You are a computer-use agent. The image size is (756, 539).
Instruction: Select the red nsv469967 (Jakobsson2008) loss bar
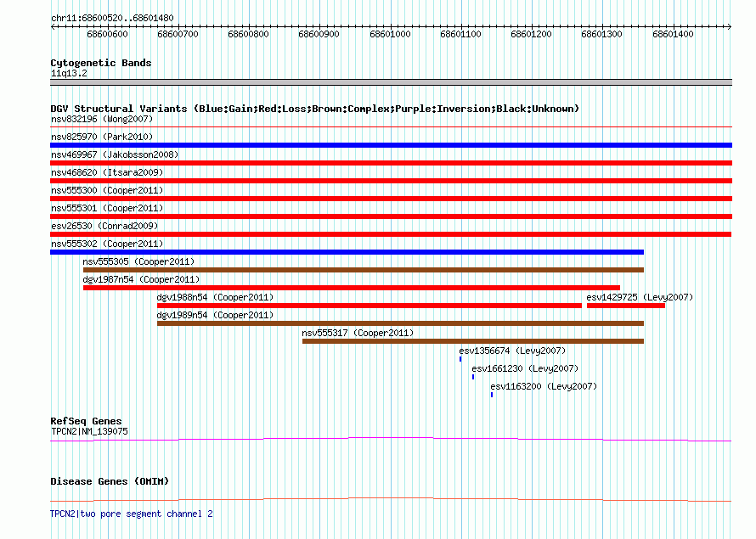pos(391,163)
